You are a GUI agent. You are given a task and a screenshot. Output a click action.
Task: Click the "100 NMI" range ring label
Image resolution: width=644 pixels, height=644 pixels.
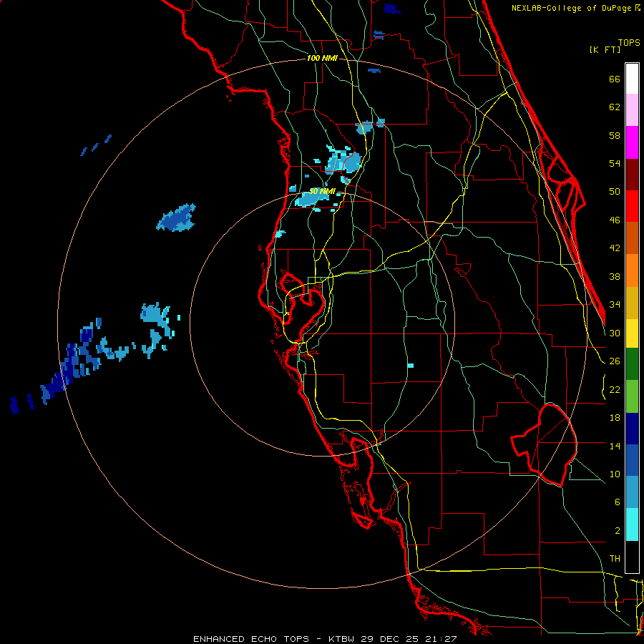coord(322,59)
